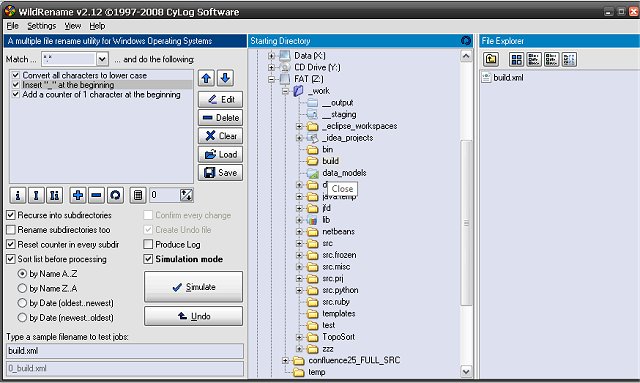Open the Settings menu

coord(42,26)
